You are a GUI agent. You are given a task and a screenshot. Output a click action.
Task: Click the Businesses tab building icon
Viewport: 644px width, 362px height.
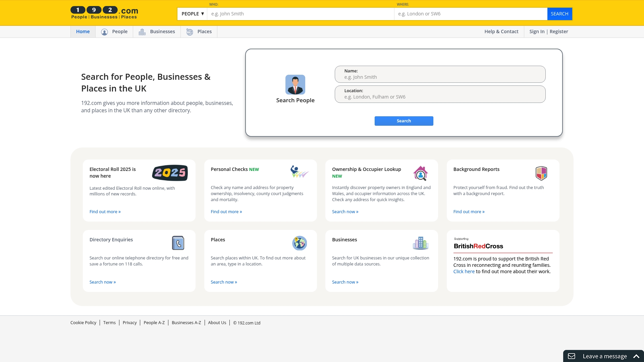(142, 32)
